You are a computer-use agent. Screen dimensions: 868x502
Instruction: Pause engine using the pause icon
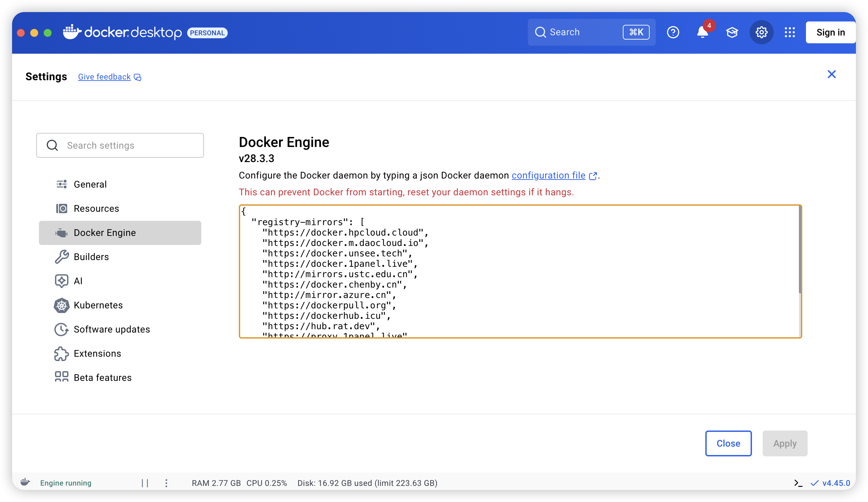click(x=145, y=483)
